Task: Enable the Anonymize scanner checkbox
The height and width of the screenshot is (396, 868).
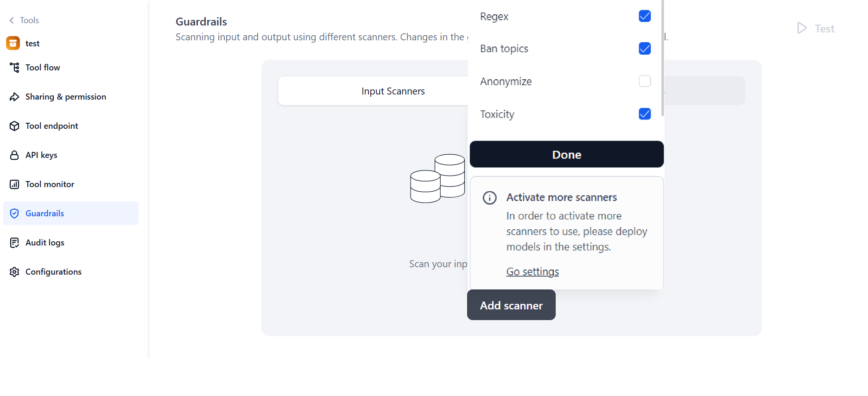Action: click(x=645, y=81)
